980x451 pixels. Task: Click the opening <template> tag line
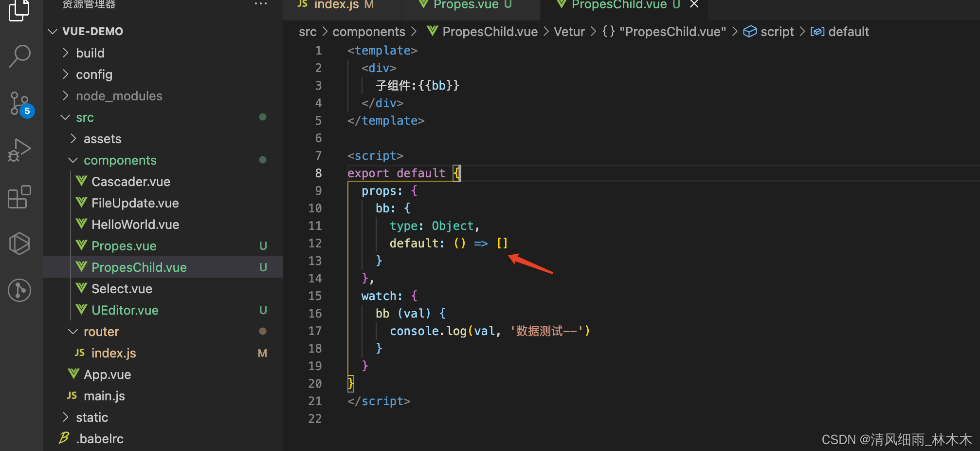click(382, 50)
